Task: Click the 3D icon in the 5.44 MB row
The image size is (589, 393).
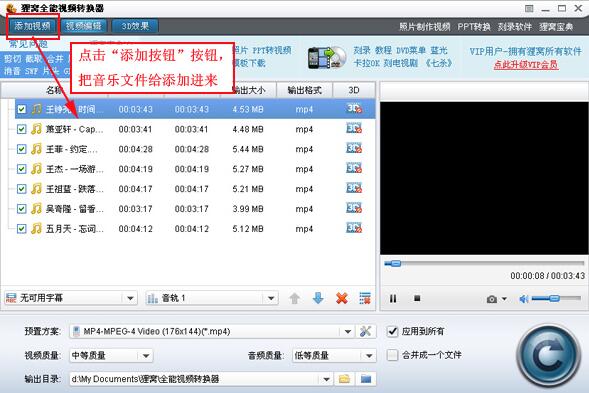Action: point(354,148)
